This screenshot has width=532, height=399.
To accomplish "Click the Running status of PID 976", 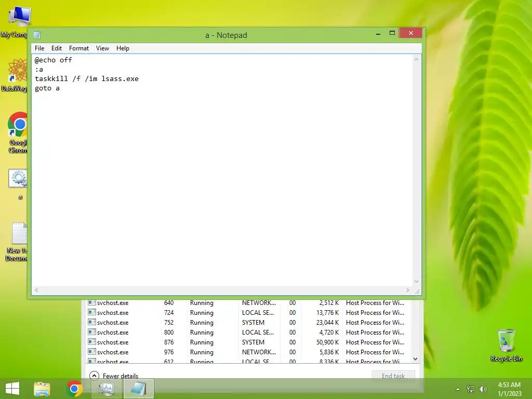I will coord(202,352).
